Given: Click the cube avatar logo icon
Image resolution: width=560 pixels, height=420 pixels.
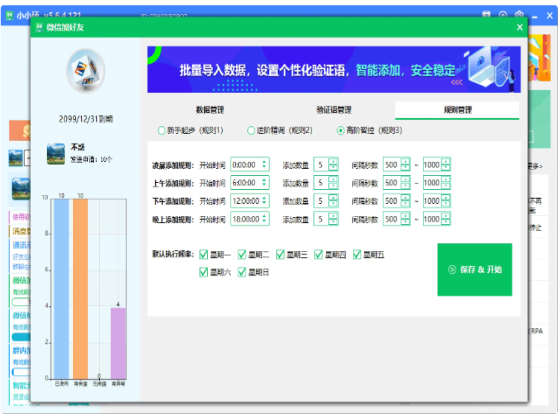Looking at the screenshot, I should (x=85, y=71).
